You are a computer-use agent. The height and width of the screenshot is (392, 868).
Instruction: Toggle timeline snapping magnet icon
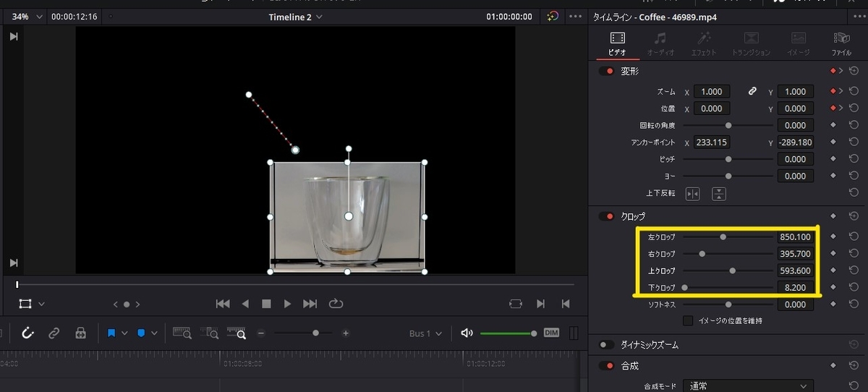coord(28,333)
